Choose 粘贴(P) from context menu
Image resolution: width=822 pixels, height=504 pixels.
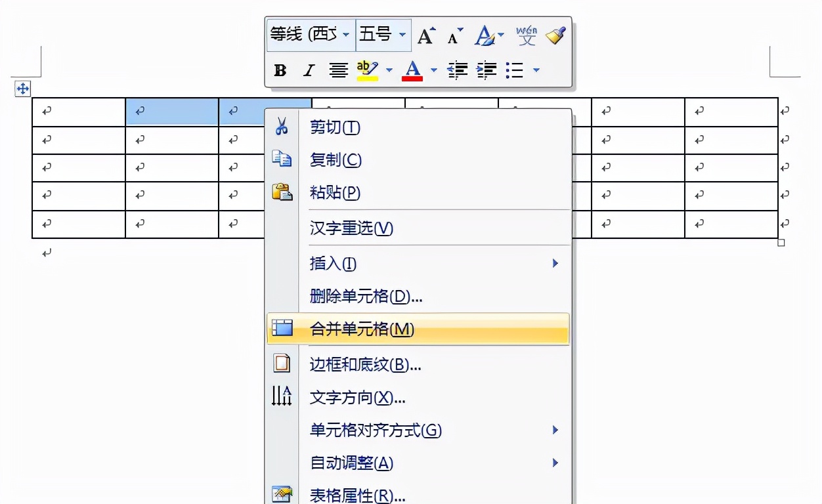click(x=418, y=192)
